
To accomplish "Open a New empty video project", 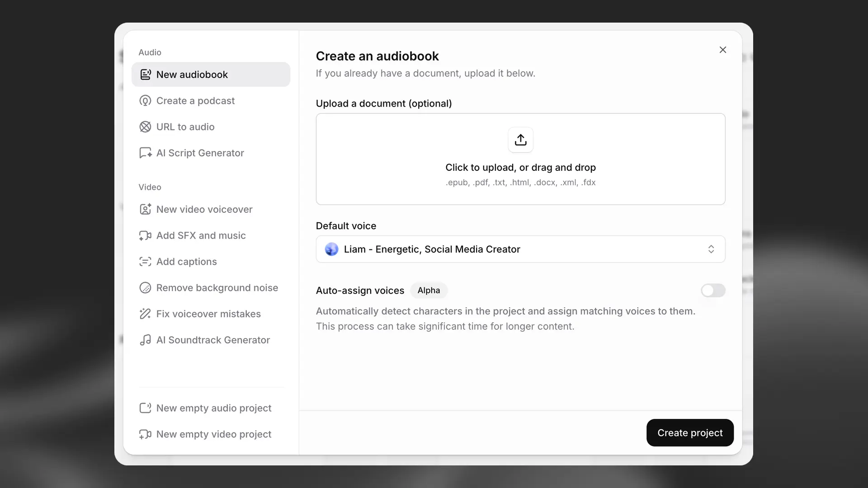I will (212, 434).
